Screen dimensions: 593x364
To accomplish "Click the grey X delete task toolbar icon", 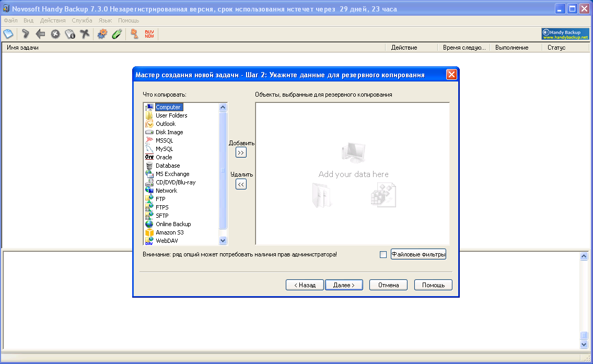I will tap(85, 34).
